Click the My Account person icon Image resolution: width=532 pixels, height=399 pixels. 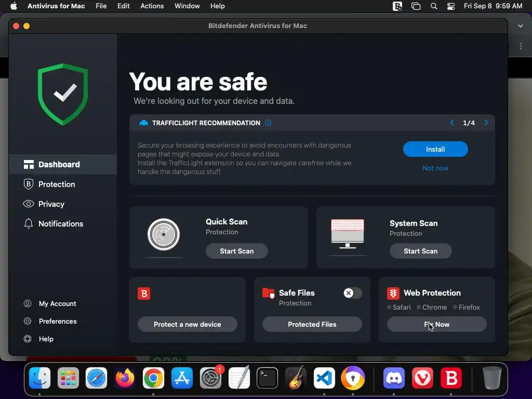(x=28, y=303)
